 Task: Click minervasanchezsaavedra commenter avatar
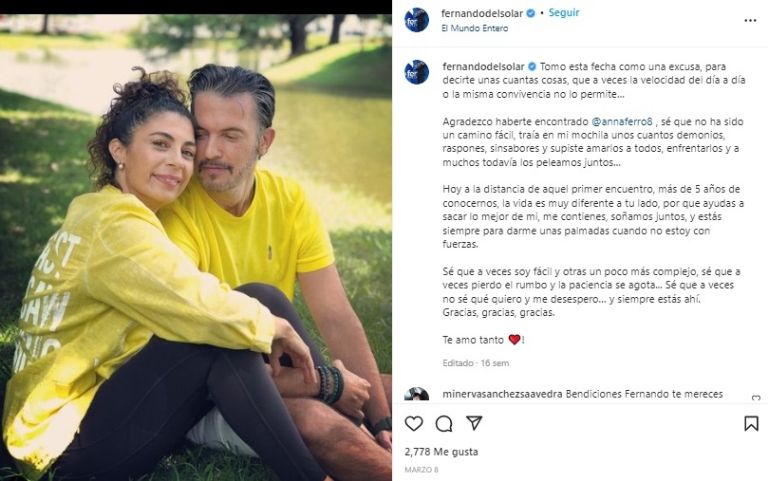pos(416,394)
